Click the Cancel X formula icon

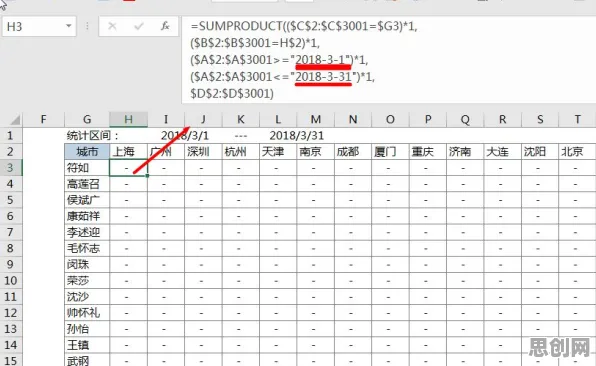(112, 26)
